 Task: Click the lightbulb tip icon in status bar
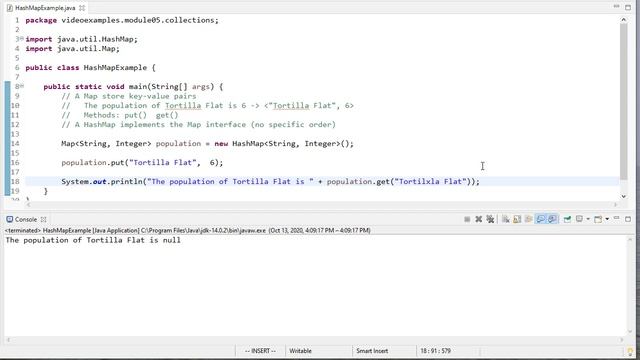pyautogui.click(x=630, y=351)
